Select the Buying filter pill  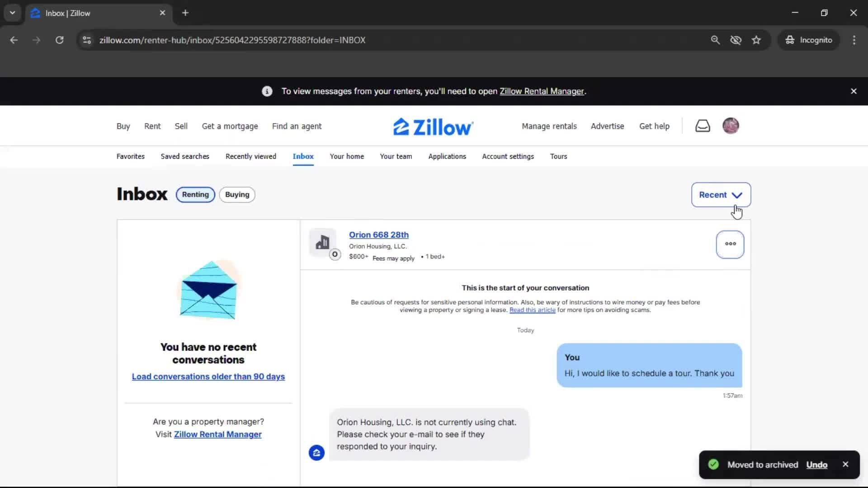pyautogui.click(x=237, y=195)
